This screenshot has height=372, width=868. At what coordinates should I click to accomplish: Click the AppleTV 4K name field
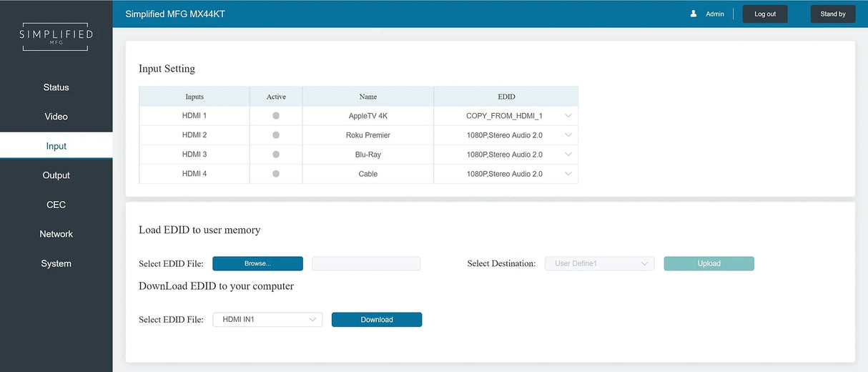point(368,116)
